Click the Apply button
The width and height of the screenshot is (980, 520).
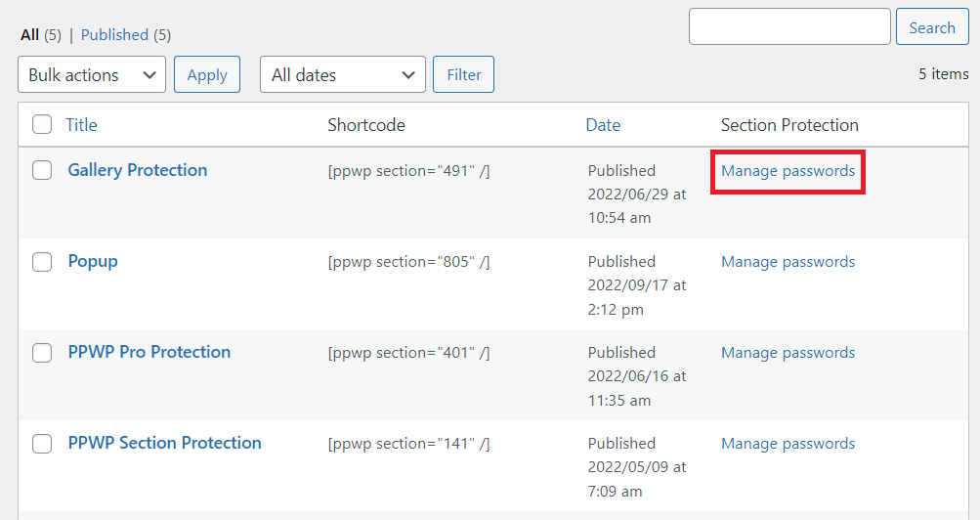coord(207,74)
